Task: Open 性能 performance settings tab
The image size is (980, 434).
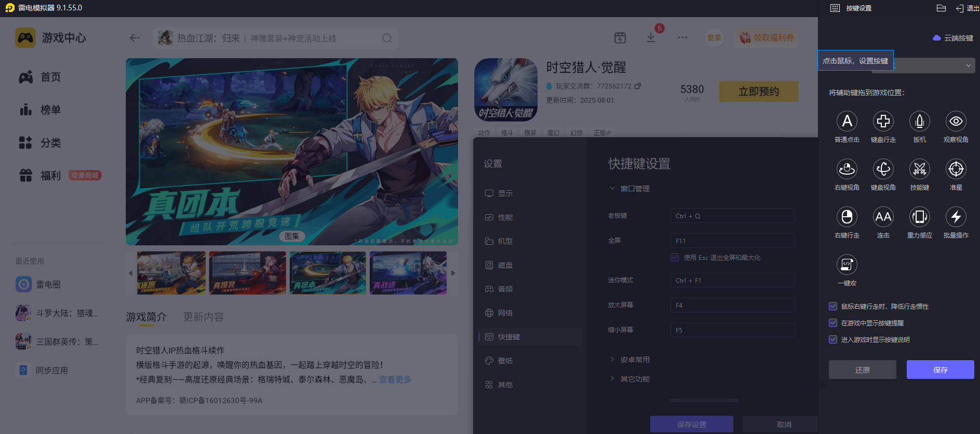Action: (530, 217)
